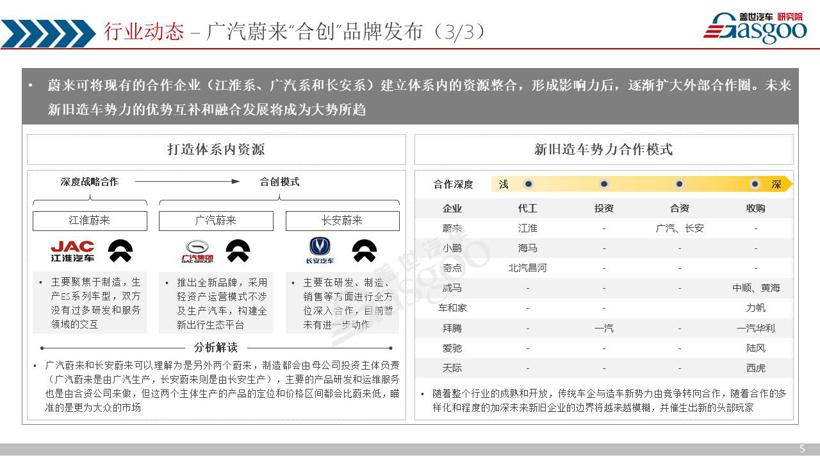Click the 企业 column header

[x=452, y=208]
